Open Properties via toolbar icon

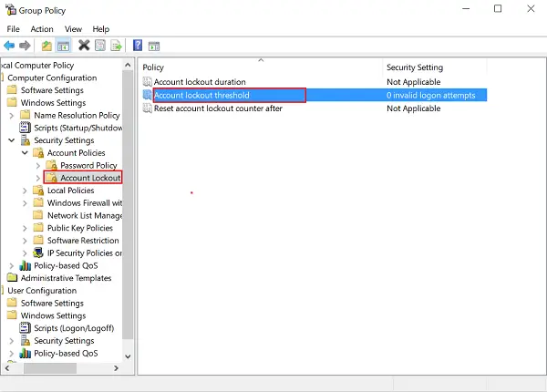(100, 46)
